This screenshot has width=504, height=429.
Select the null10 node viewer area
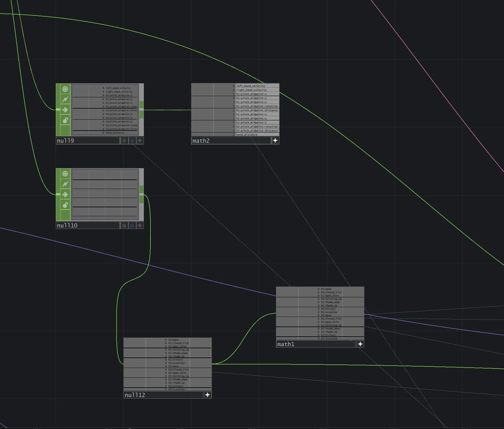tap(105, 194)
